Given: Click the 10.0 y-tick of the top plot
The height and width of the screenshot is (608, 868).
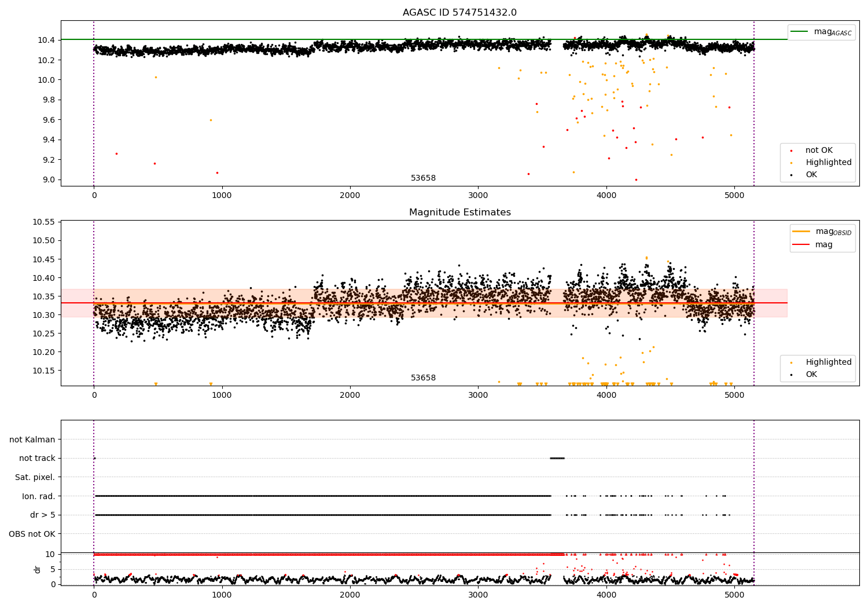Looking at the screenshot, I should tap(46, 80).
